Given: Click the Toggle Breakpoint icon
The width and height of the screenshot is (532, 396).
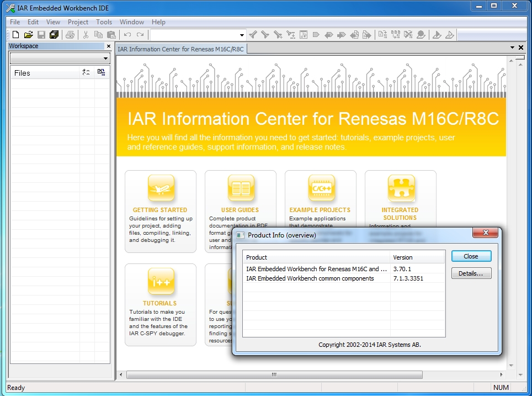Looking at the screenshot, I should coord(421,35).
